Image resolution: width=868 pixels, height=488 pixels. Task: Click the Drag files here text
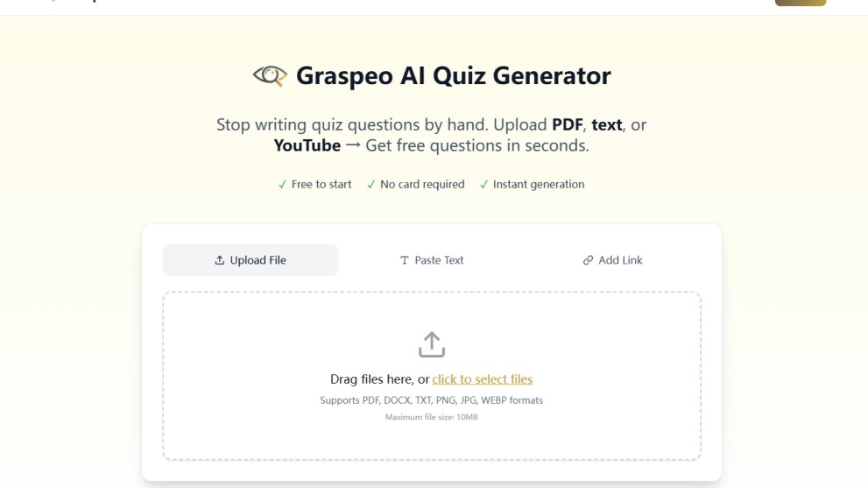point(379,379)
